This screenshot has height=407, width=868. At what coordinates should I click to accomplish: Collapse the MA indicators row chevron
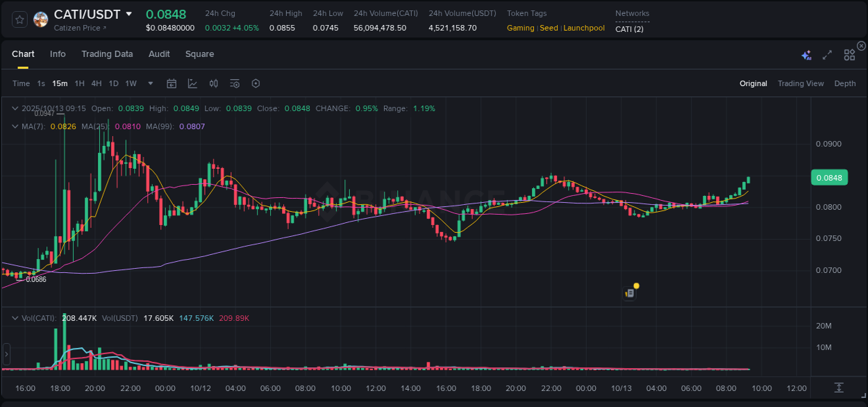tap(15, 126)
